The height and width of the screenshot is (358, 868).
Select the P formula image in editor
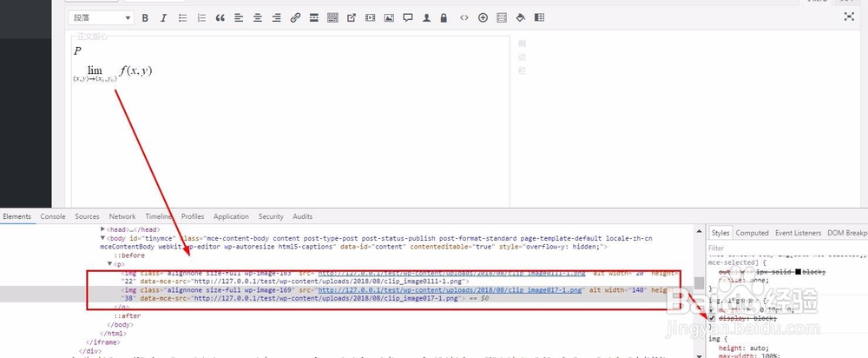tap(77, 51)
